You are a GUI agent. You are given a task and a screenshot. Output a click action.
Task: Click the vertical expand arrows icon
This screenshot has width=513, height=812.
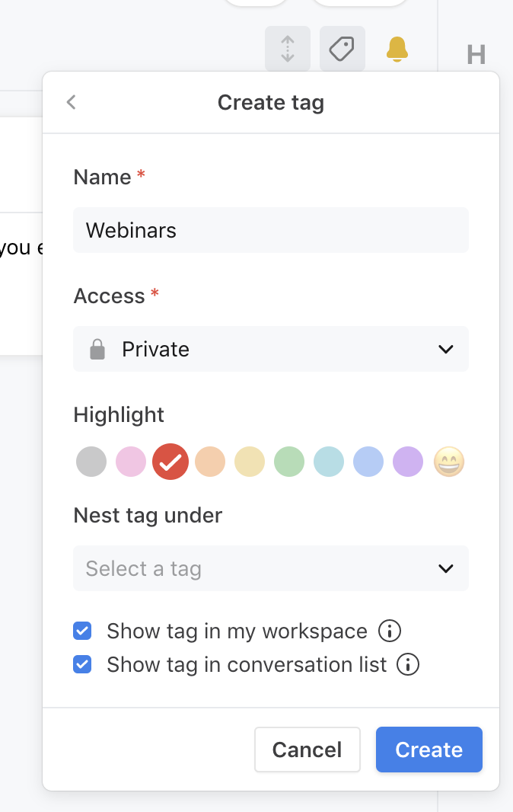pos(288,50)
